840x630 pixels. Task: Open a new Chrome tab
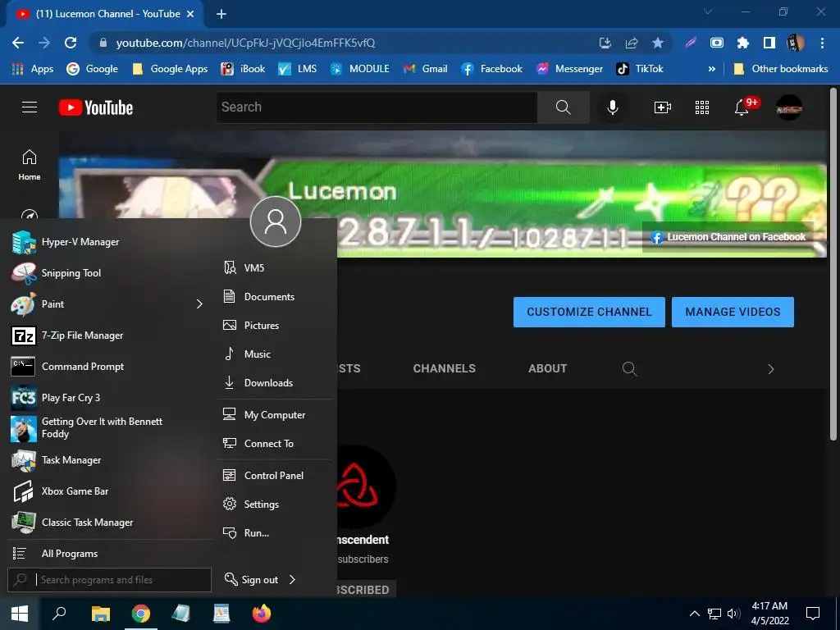[x=221, y=14]
